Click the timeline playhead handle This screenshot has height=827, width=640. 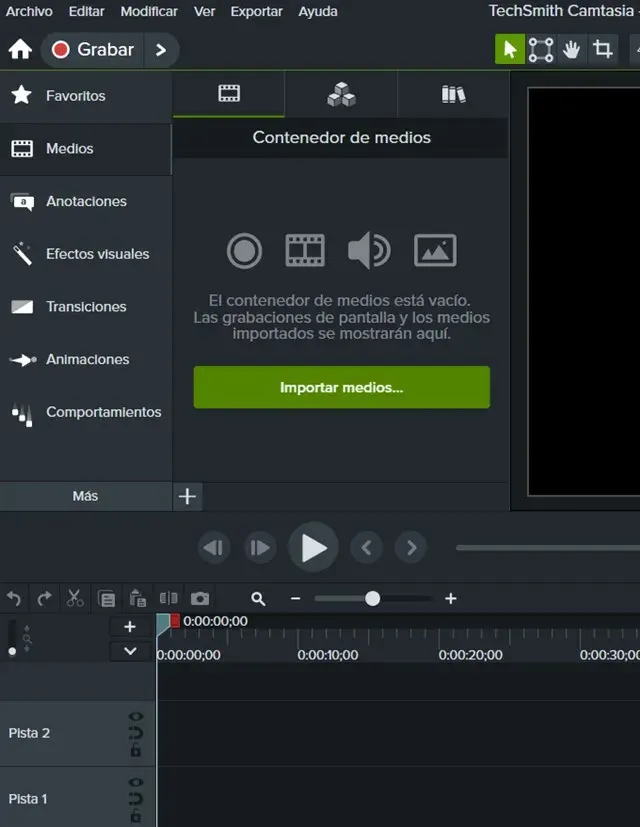[x=163, y=624]
